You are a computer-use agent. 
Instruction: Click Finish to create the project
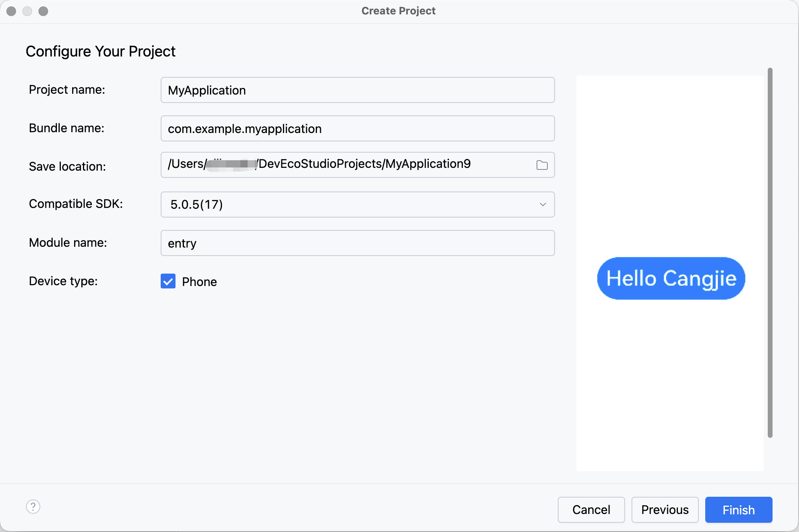click(738, 510)
